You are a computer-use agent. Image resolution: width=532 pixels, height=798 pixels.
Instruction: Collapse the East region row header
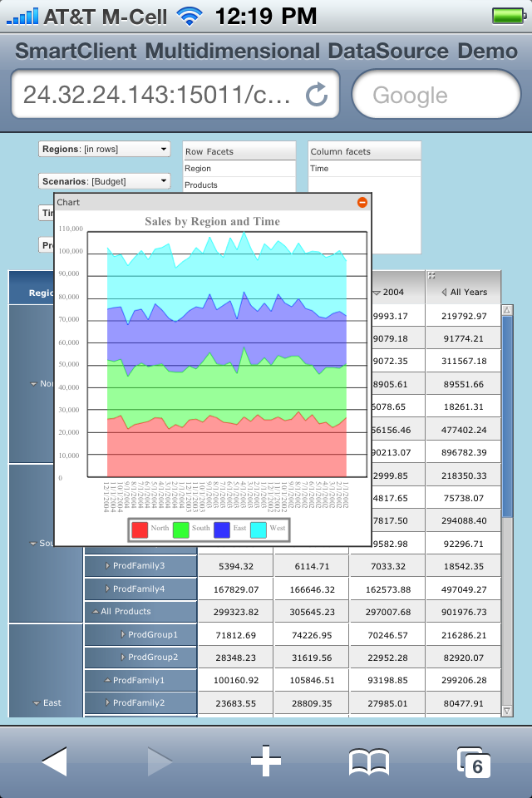coord(36,703)
